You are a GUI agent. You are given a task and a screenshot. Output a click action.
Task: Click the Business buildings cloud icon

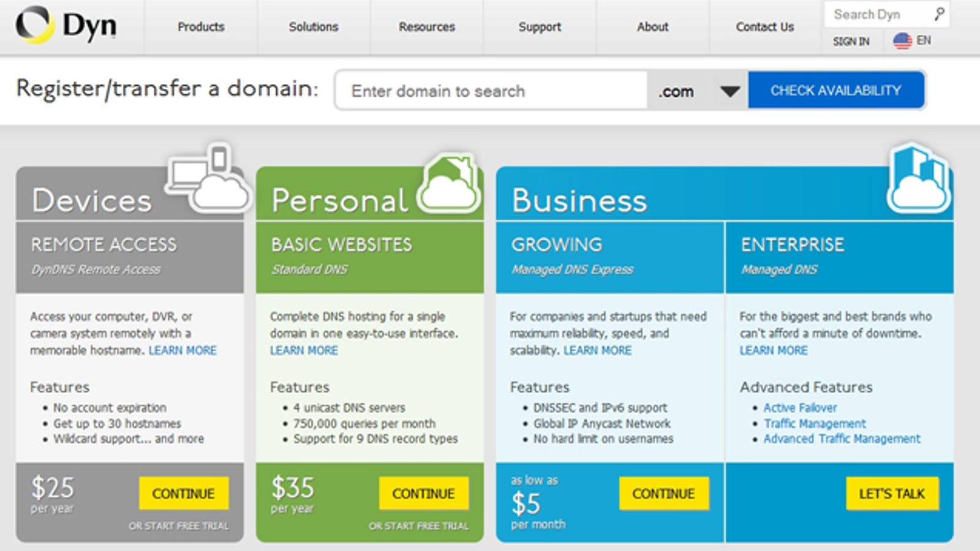(919, 178)
